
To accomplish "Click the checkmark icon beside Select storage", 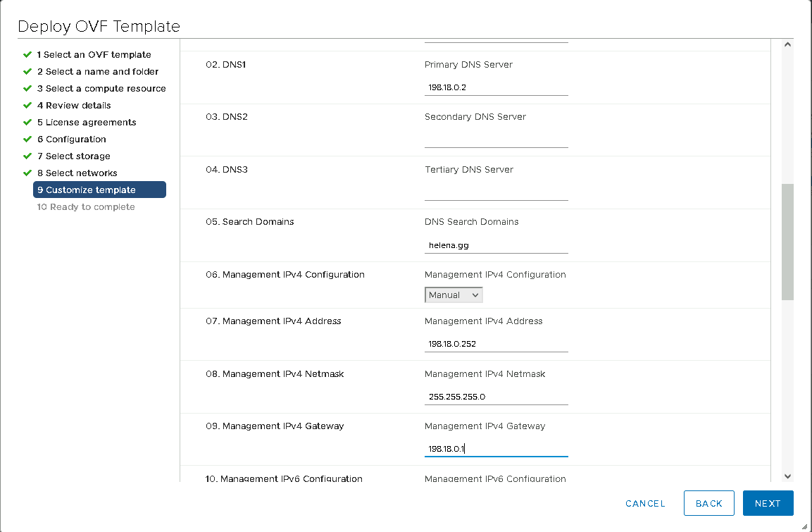I will click(27, 156).
